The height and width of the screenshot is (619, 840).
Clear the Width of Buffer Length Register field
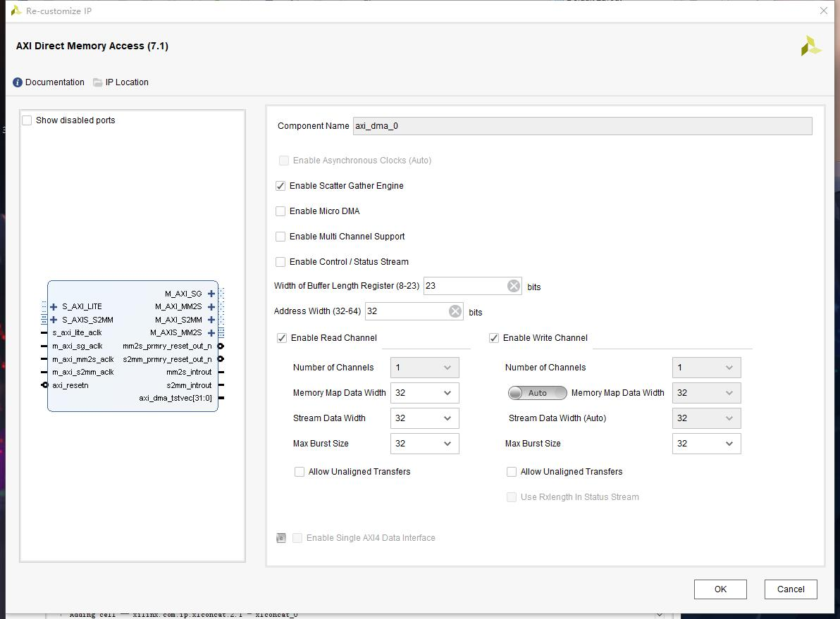[513, 285]
